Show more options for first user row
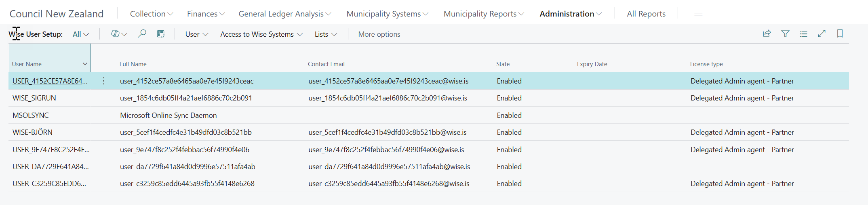The height and width of the screenshot is (205, 868). (103, 81)
